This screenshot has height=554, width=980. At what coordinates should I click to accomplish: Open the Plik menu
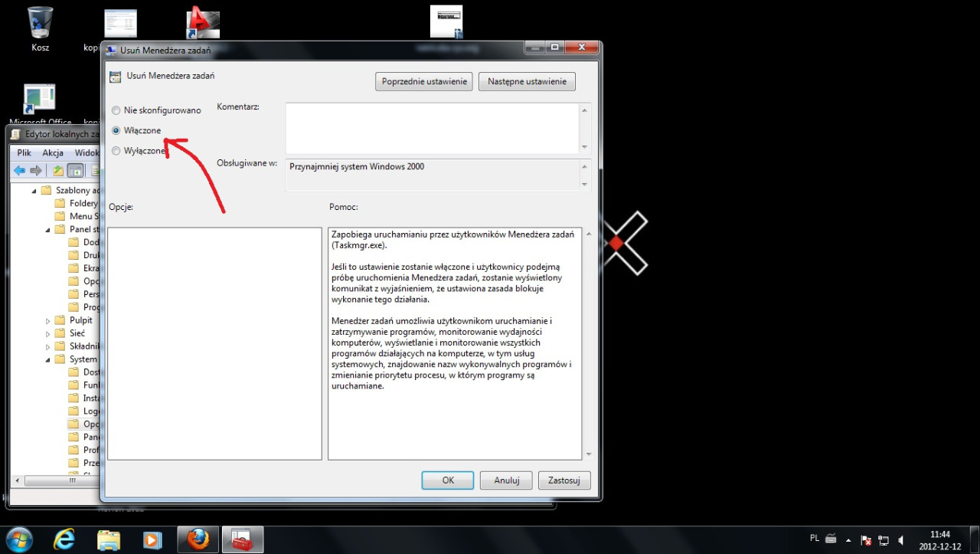24,152
